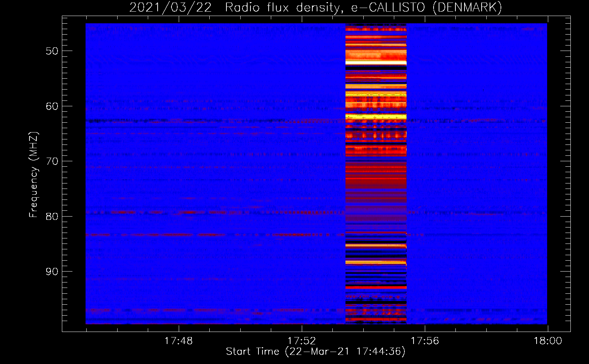589x364 pixels.
Task: Click the 17:56 time tick label
Action: (425, 341)
